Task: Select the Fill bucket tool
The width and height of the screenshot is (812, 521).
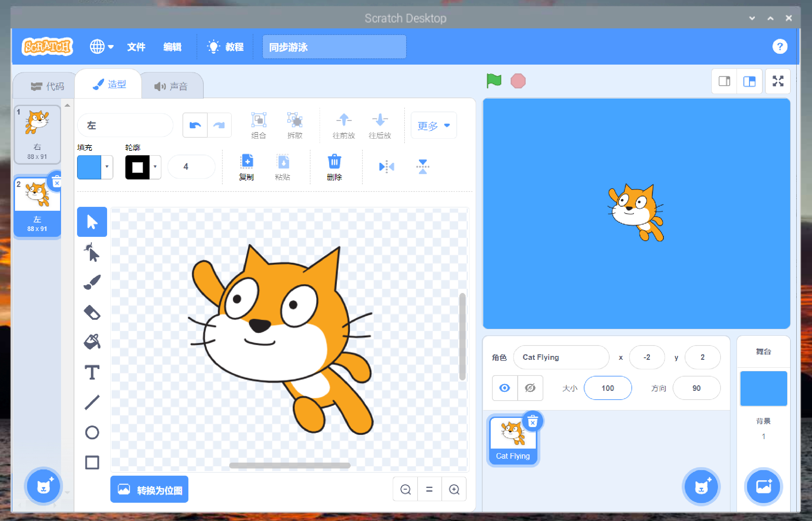Action: [x=92, y=342]
